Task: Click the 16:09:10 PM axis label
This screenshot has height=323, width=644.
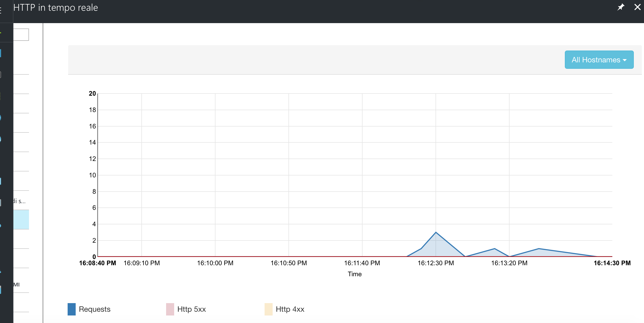Action: (142, 263)
